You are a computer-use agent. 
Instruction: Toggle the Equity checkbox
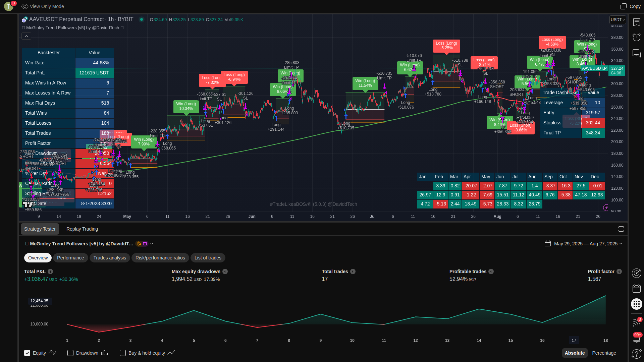[x=27, y=353]
